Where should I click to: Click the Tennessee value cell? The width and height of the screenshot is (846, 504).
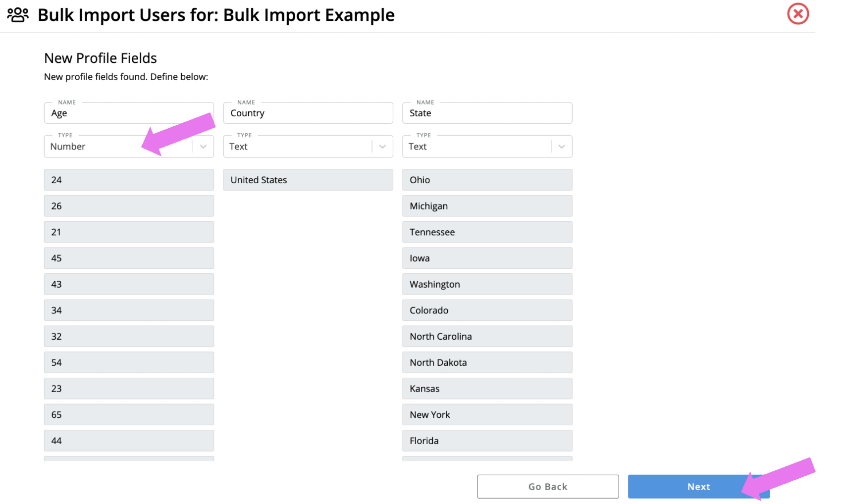(487, 232)
